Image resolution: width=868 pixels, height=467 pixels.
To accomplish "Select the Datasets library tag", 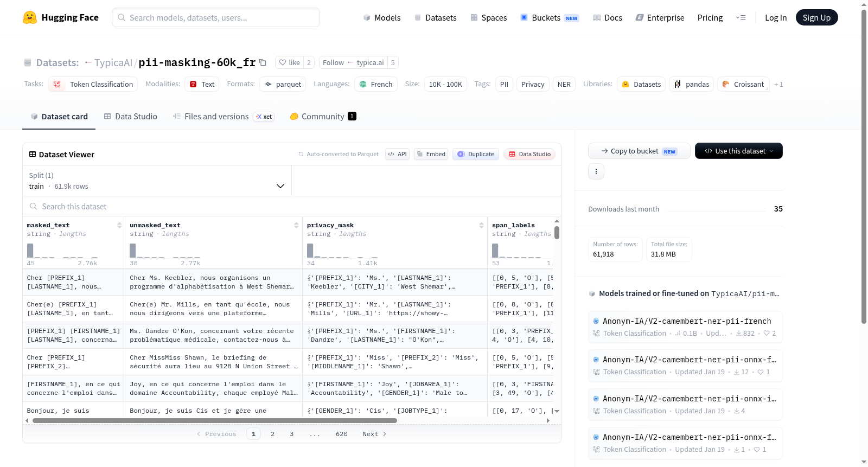I will (x=641, y=84).
